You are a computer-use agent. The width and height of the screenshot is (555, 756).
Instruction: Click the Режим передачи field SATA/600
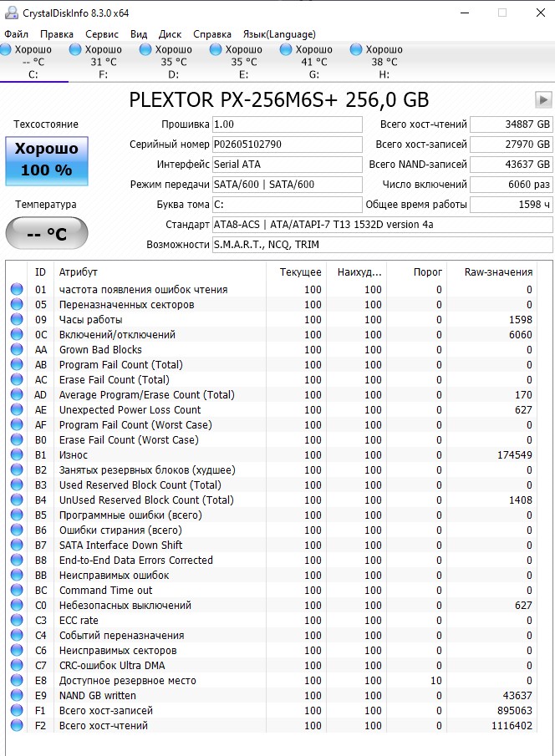288,185
